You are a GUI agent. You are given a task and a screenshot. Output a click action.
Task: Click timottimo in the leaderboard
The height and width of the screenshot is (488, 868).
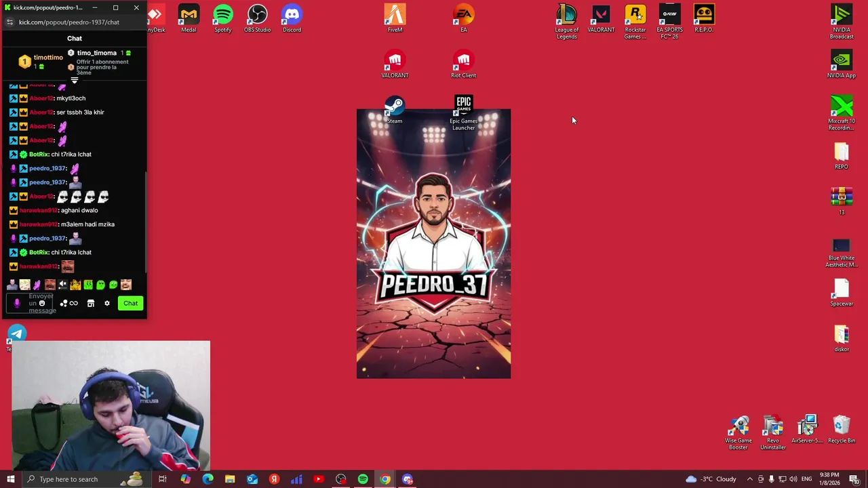tap(48, 58)
